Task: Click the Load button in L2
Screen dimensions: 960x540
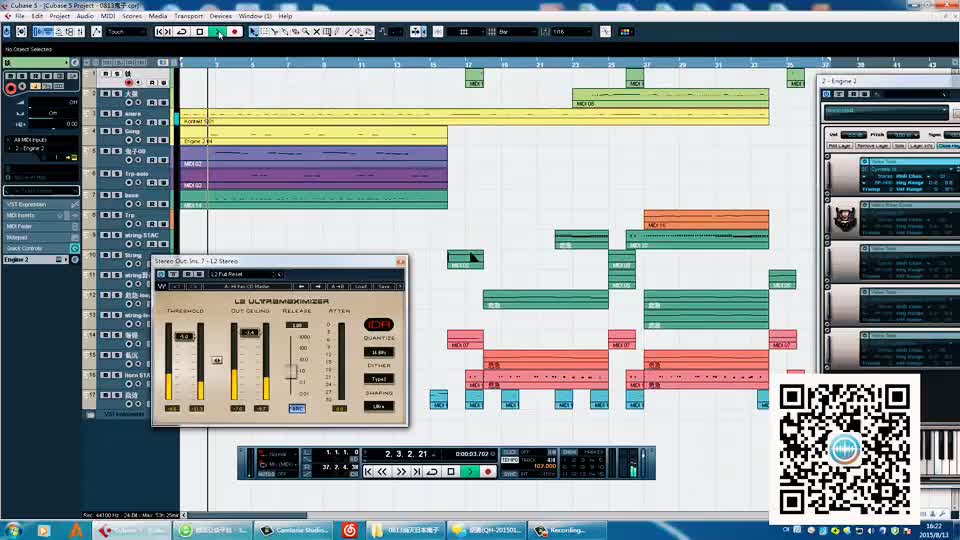Action: coord(361,287)
